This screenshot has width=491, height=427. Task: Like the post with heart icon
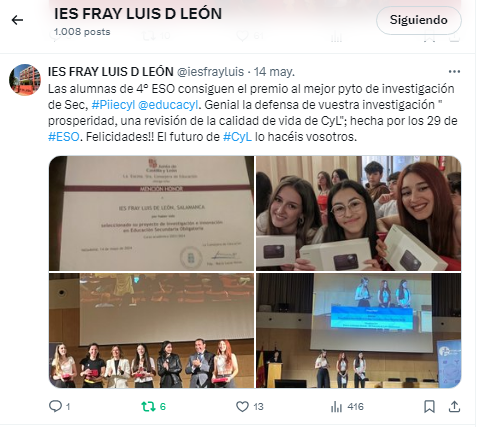tap(242, 406)
